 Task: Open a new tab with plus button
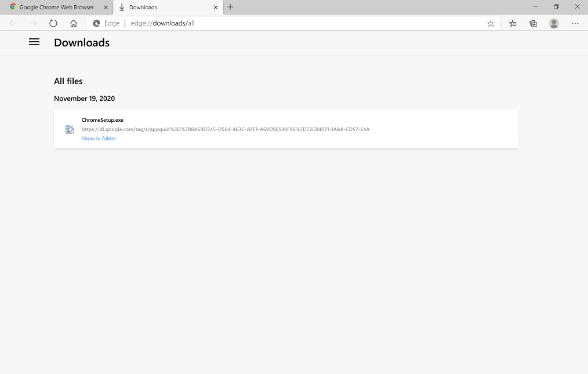pos(230,8)
